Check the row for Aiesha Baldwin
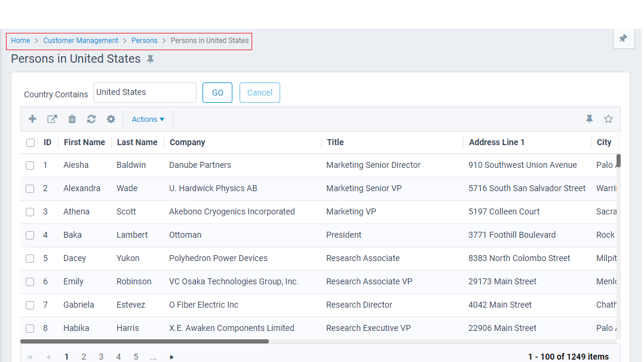 click(x=30, y=165)
